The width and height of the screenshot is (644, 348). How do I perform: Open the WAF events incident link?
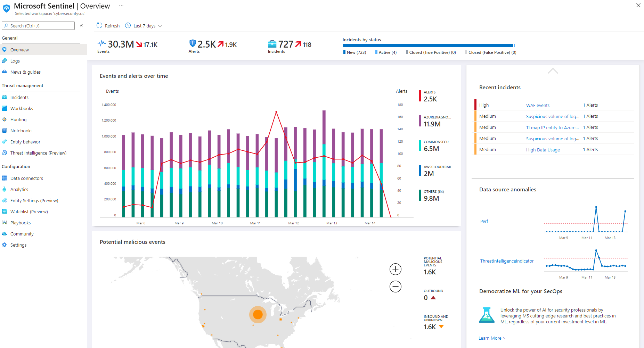tap(538, 105)
